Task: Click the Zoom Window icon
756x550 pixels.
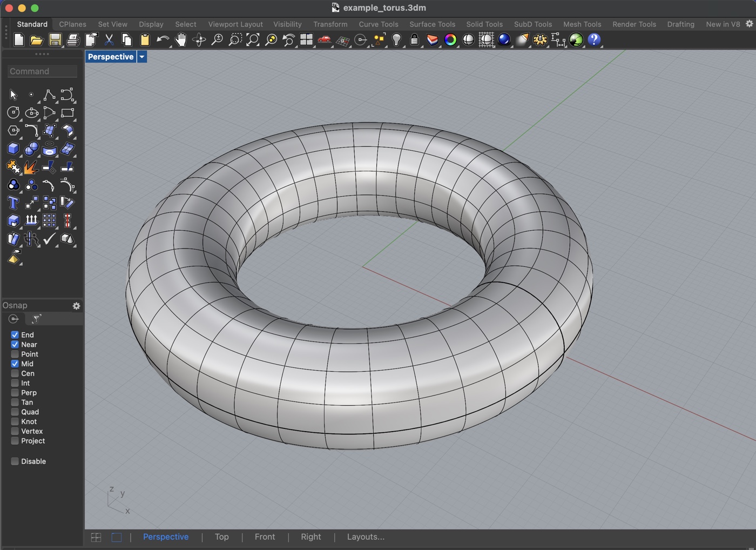Action: tap(235, 39)
